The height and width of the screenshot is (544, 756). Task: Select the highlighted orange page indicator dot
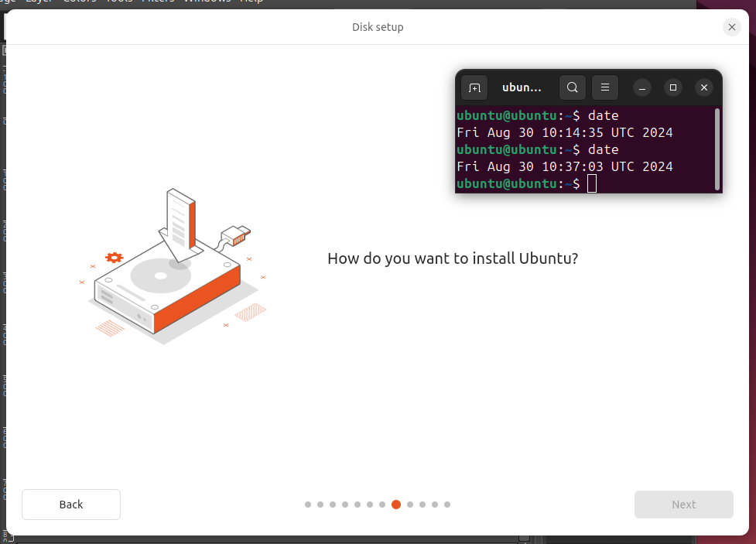[x=396, y=505]
